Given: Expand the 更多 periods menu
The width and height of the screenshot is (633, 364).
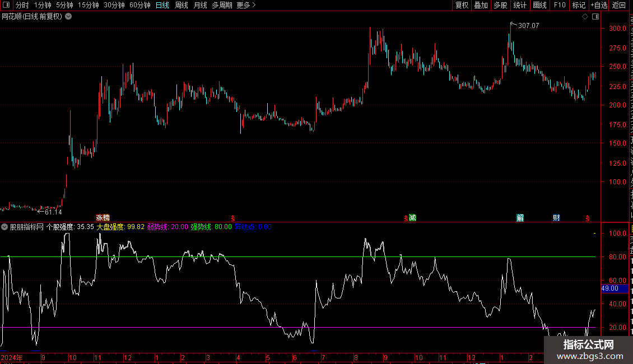Looking at the screenshot, I should tap(246, 5).
